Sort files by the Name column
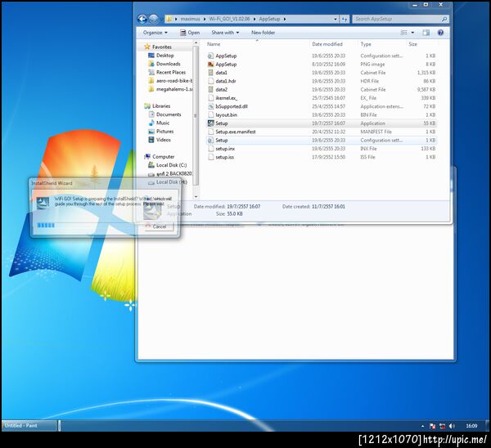491x448 pixels. tap(214, 44)
